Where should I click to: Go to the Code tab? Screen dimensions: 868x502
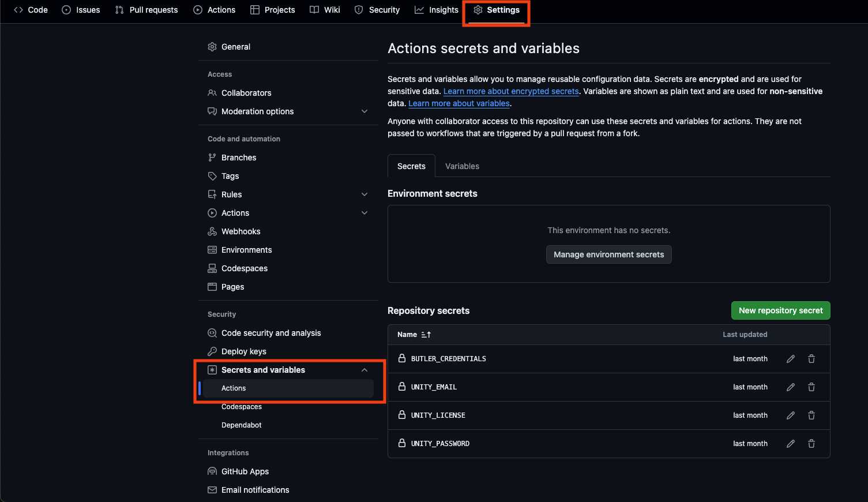coord(31,10)
